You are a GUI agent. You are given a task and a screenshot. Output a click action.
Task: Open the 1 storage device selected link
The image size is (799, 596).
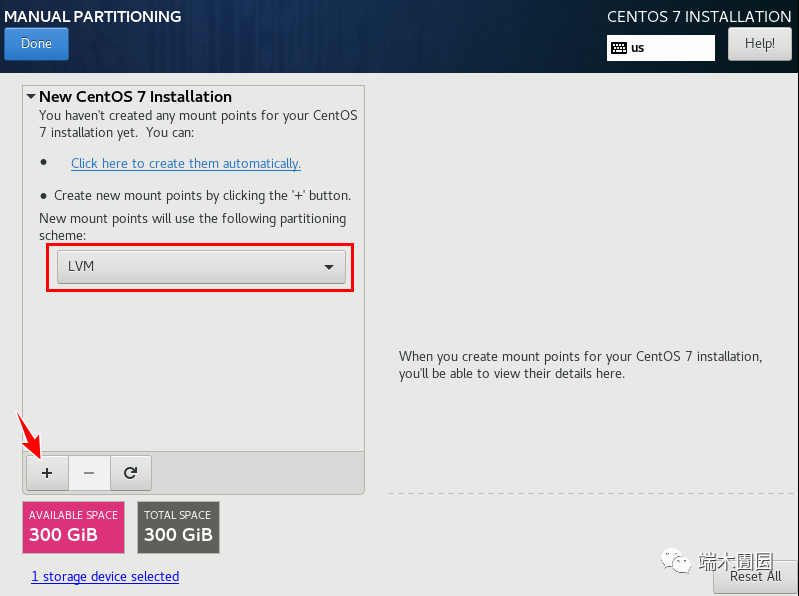click(x=105, y=576)
